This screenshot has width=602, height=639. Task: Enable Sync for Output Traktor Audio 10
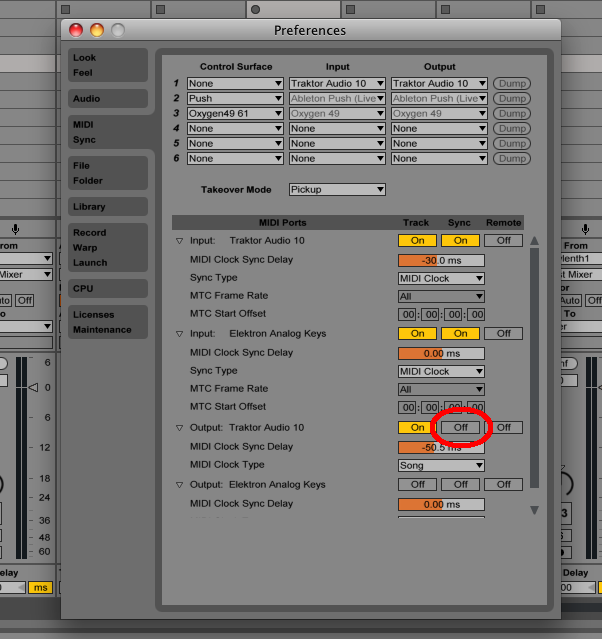pos(460,427)
